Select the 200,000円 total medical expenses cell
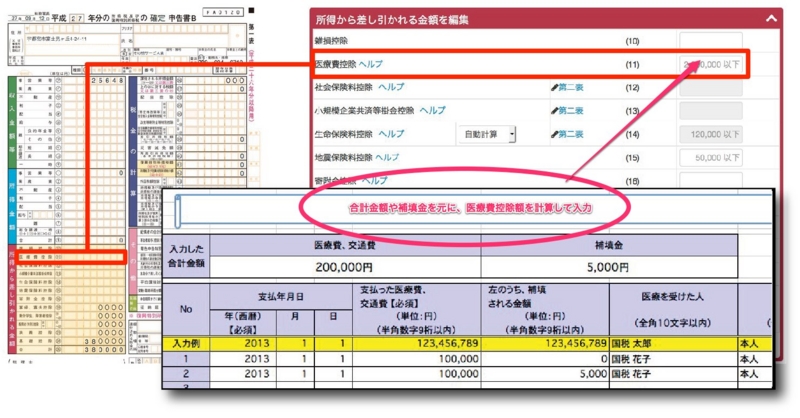Viewport: 800px width, 418px height. click(345, 267)
